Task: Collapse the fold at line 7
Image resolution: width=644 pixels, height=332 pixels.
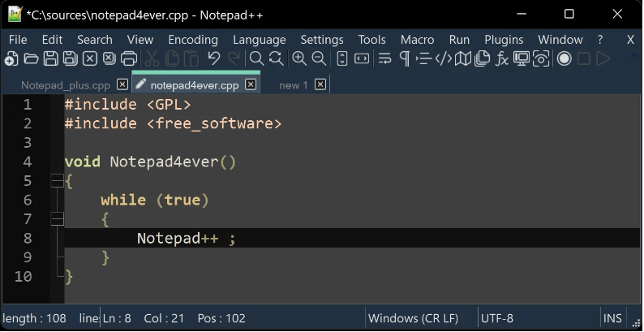Action: click(x=57, y=219)
